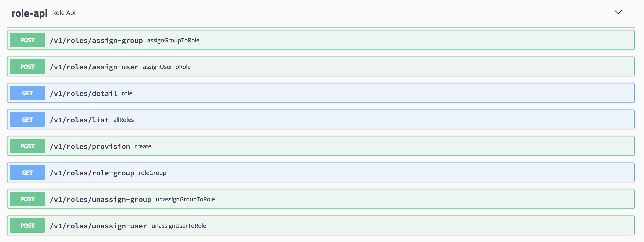Viewport: 644px width, 242px height.
Task: Click the role-api section title
Action: point(29,13)
